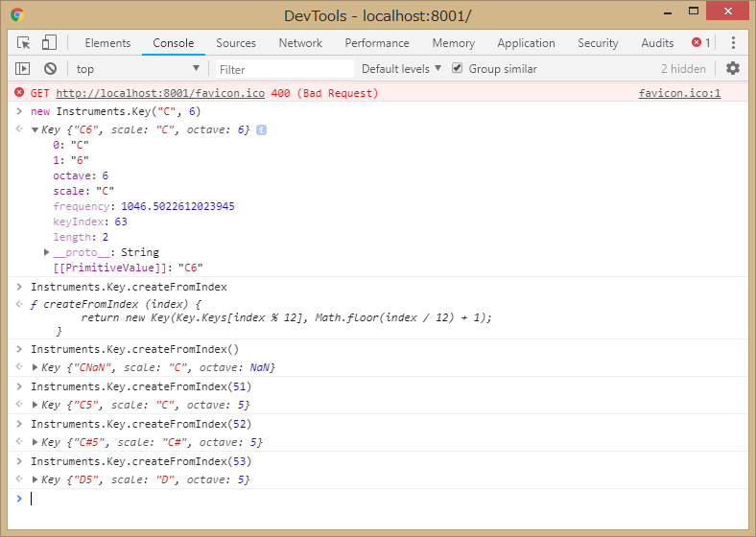Clear console with the block icon
This screenshot has width=756, height=537.
[50, 69]
